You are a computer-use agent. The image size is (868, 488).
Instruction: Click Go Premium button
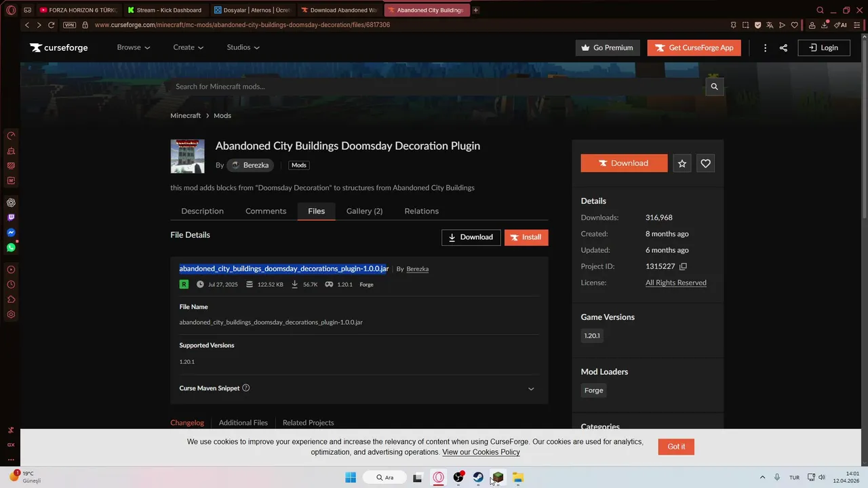(608, 47)
